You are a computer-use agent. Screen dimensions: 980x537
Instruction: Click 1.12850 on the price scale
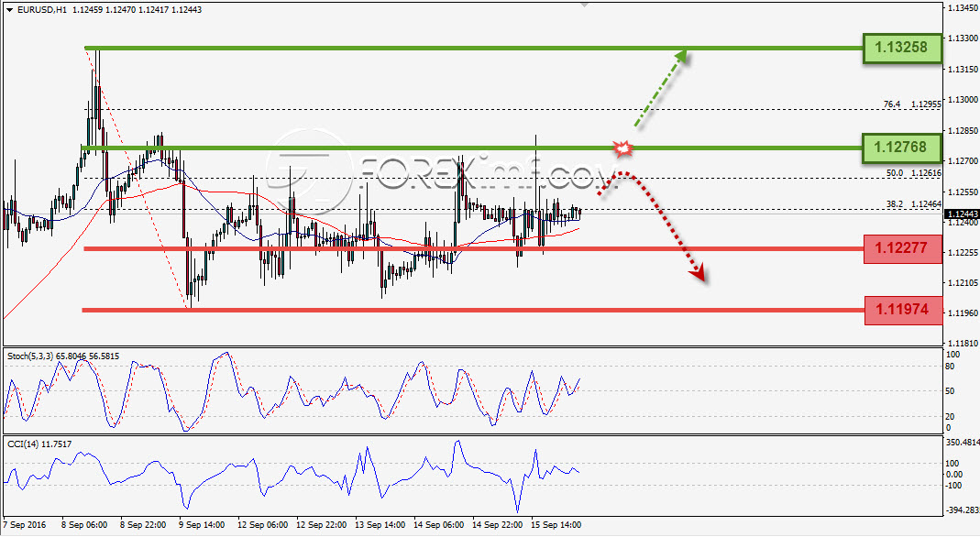click(963, 131)
